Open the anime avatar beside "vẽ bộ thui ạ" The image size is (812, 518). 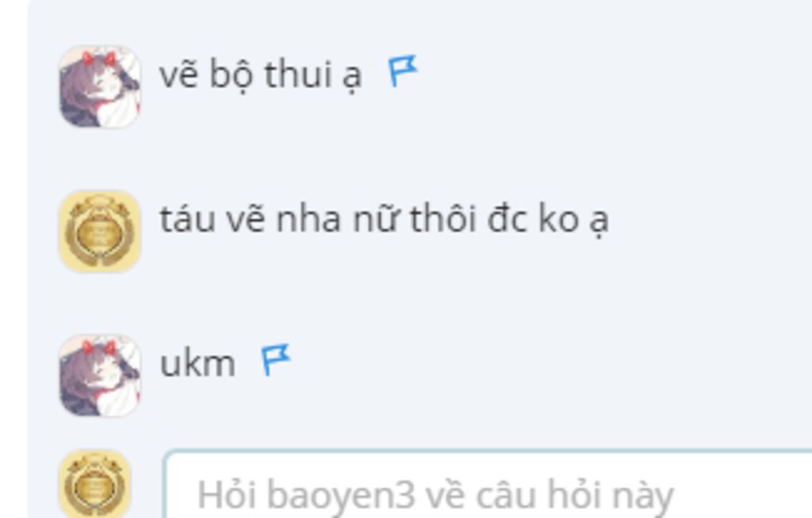point(99,86)
